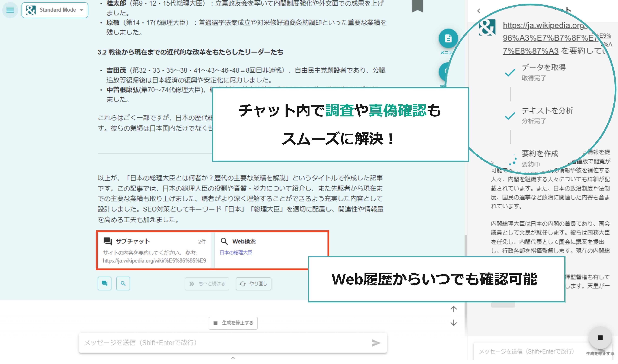Go back using sub-chat panel chevron
This screenshot has height=364, width=618.
[x=479, y=11]
